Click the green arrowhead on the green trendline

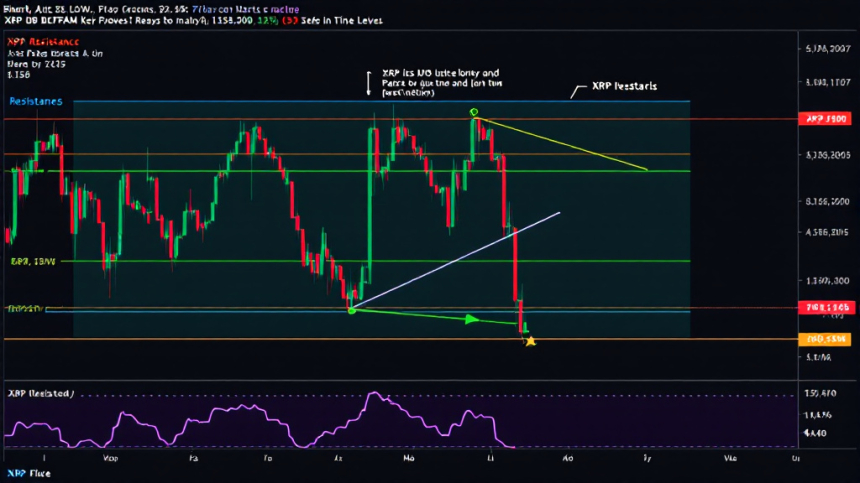click(471, 319)
